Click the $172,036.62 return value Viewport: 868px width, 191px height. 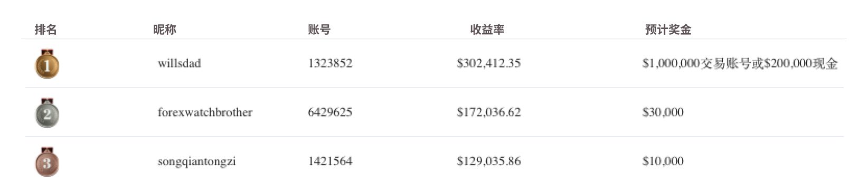[x=489, y=112]
